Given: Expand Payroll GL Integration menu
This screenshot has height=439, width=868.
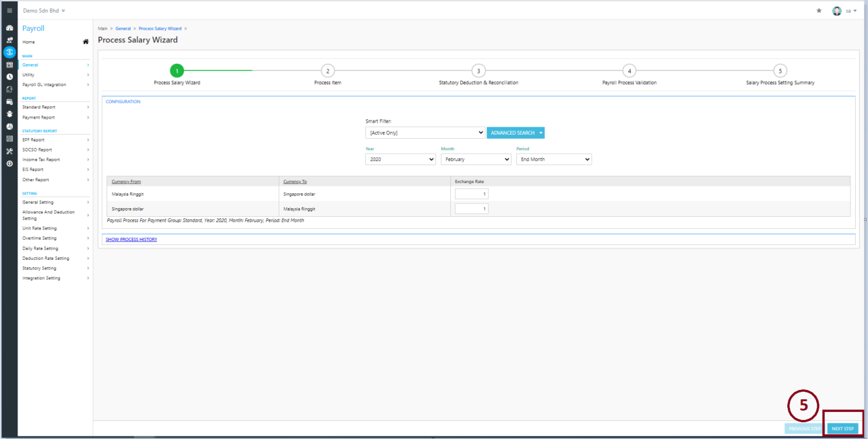Looking at the screenshot, I should point(55,85).
